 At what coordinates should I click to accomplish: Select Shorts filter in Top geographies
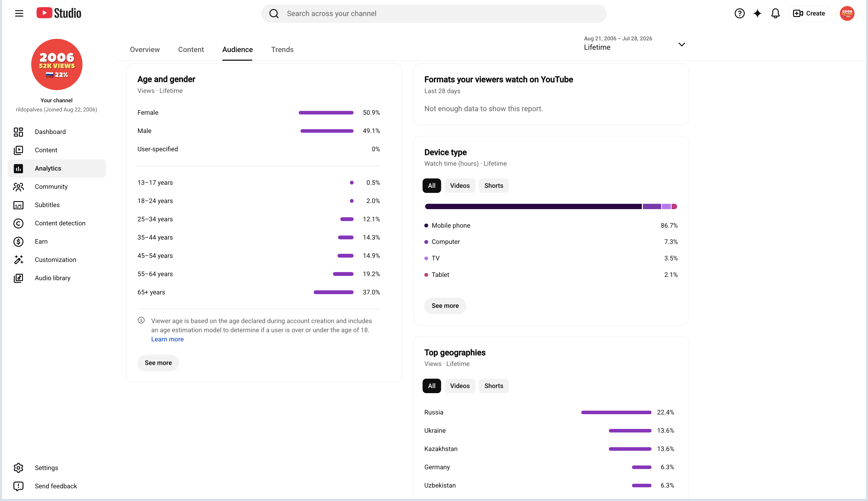pos(493,386)
